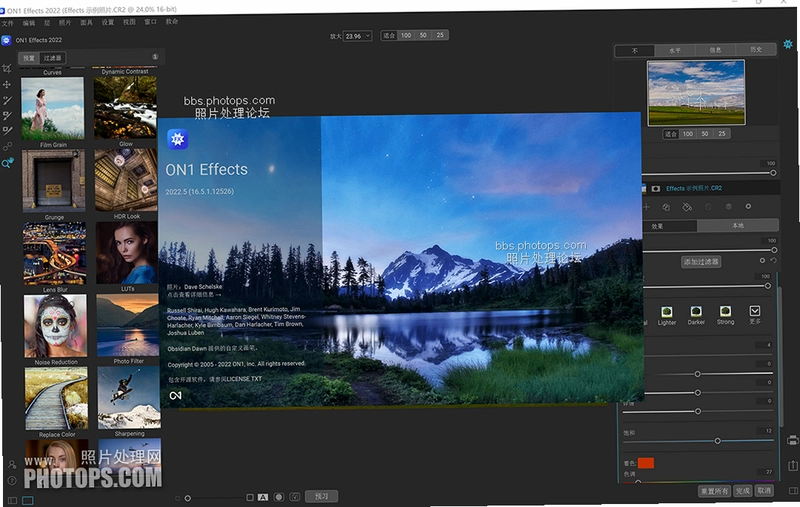This screenshot has width=800, height=507.
Task: Click the Darker style preset icon
Action: point(696,312)
